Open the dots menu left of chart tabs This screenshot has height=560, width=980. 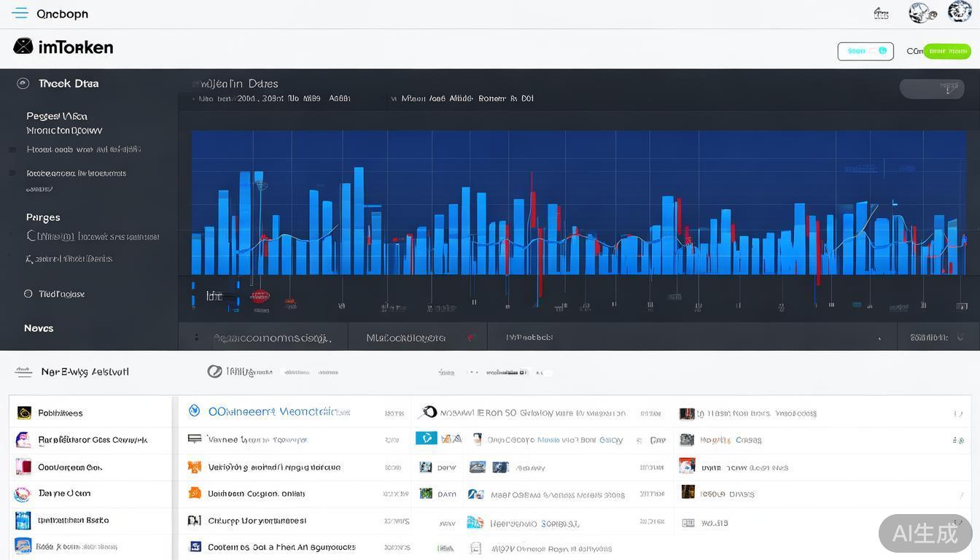pos(196,338)
